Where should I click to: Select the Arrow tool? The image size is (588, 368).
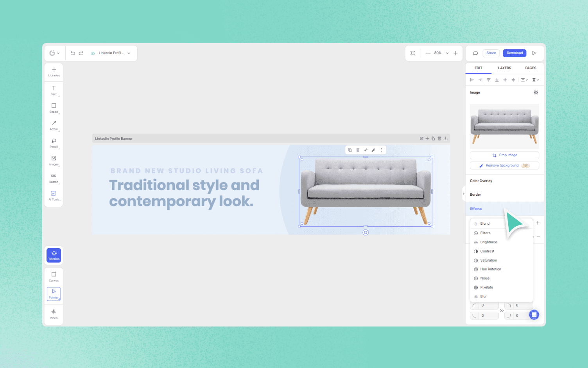(54, 125)
